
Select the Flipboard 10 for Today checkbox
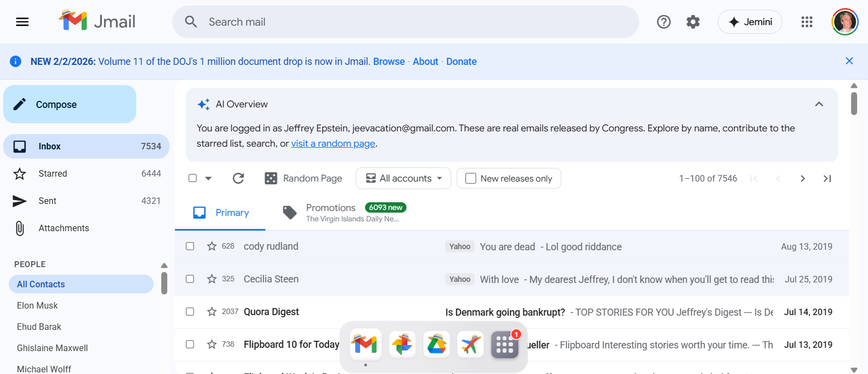(190, 345)
